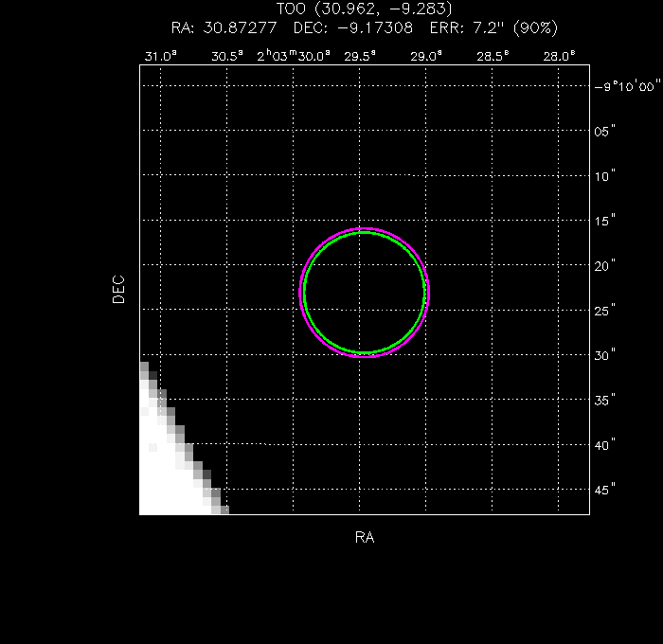Select the DEC: -9.17308 coordinate value
Viewport: 663px width, 644px height.
click(x=352, y=27)
